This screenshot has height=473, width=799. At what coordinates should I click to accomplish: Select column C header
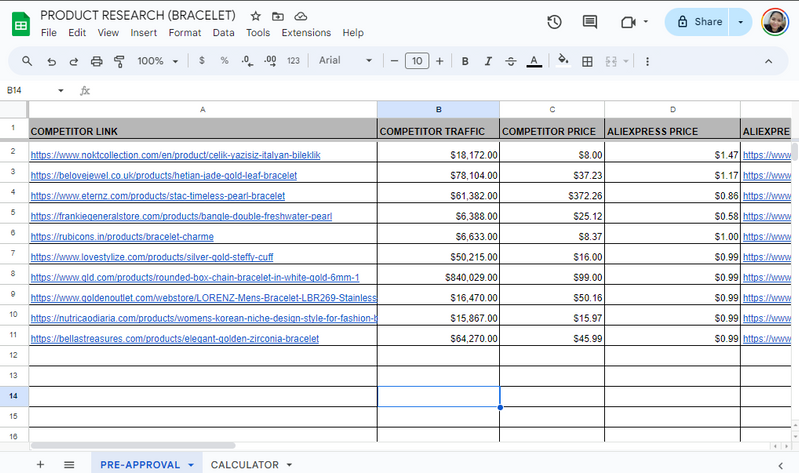(x=552, y=110)
